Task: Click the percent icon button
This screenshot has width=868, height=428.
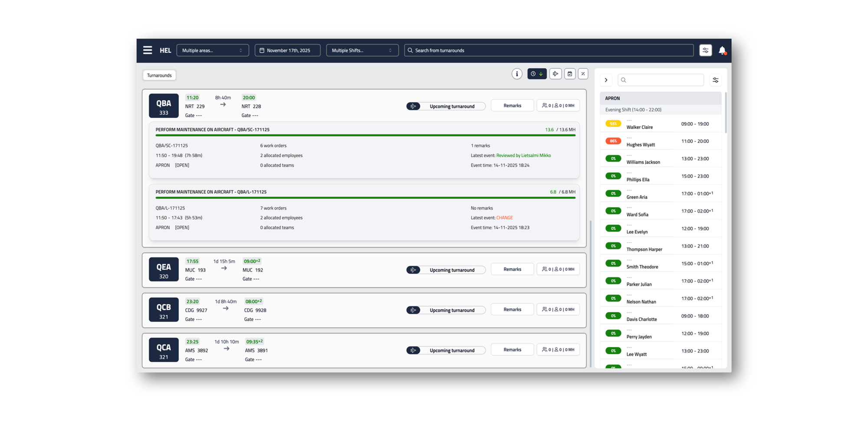Action: [x=583, y=74]
